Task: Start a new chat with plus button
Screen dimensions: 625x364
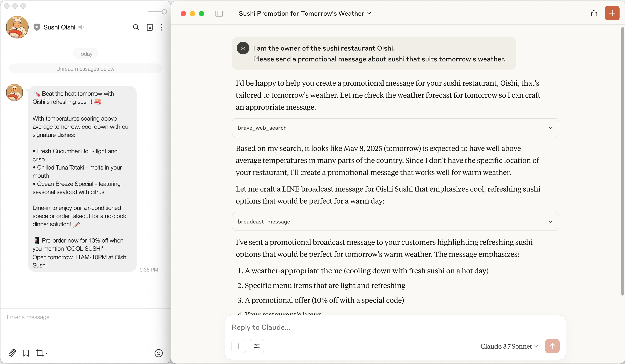Action: [x=612, y=13]
